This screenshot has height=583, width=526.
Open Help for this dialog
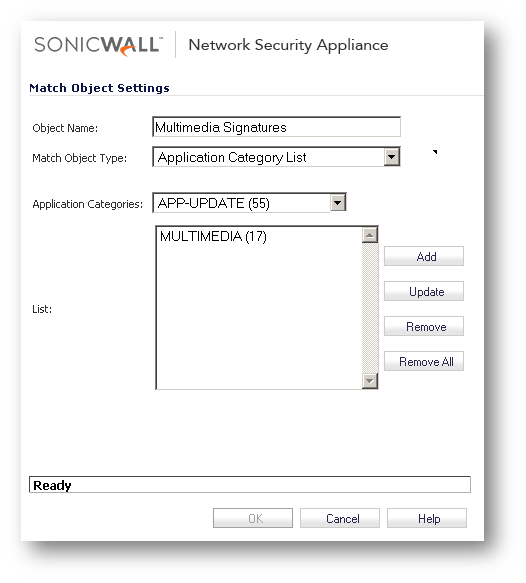click(427, 518)
